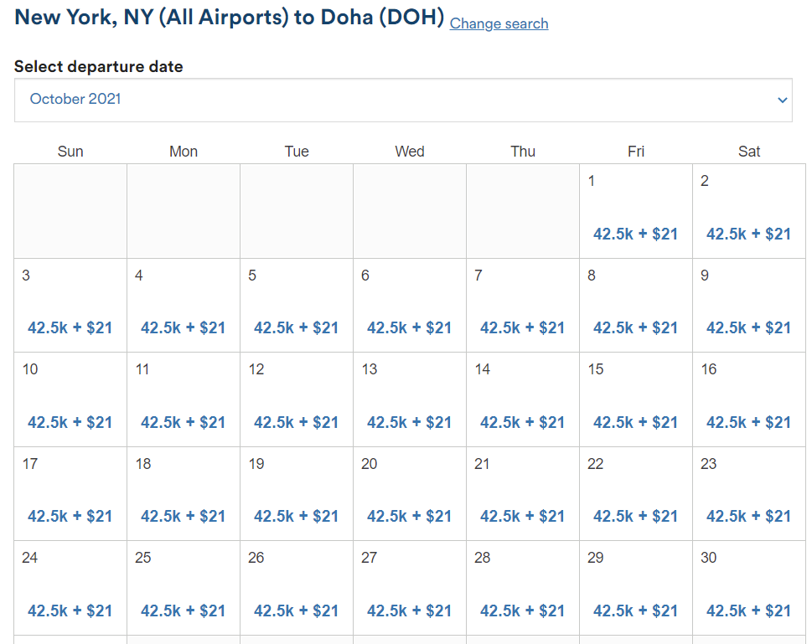Expand the October 2021 month dropdown

click(x=406, y=100)
